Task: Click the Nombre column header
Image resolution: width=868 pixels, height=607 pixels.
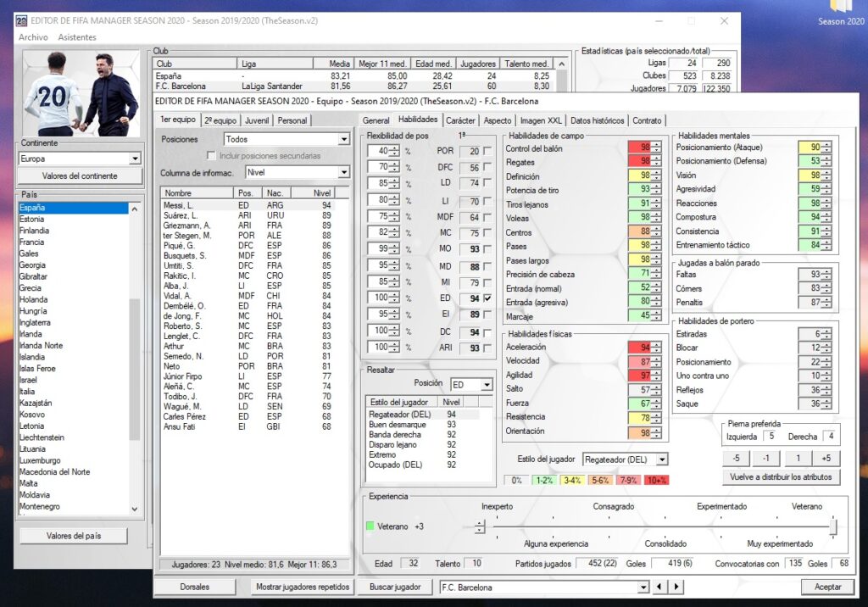Action: point(197,192)
